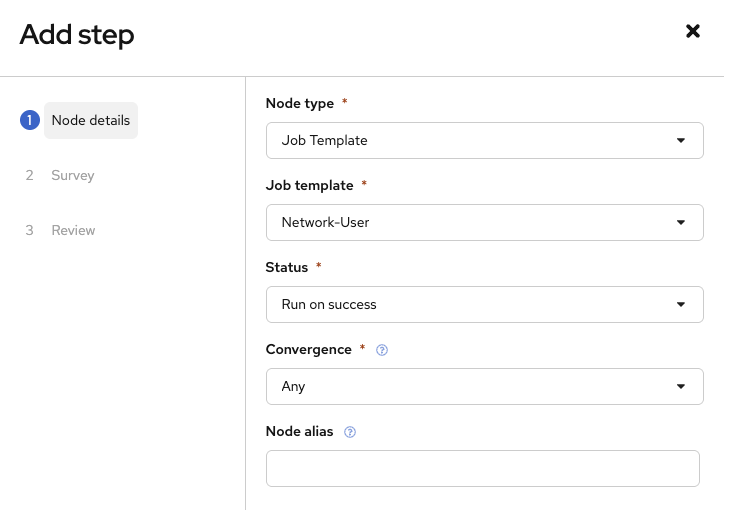Select the Node details wizard step
Viewport: 731px width, 510px height.
(x=91, y=120)
